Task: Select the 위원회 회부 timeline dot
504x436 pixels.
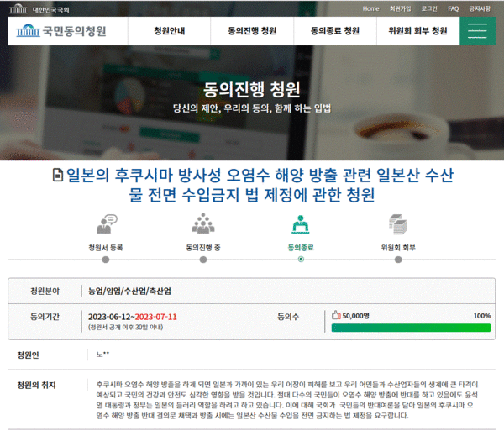Action: 398,260
